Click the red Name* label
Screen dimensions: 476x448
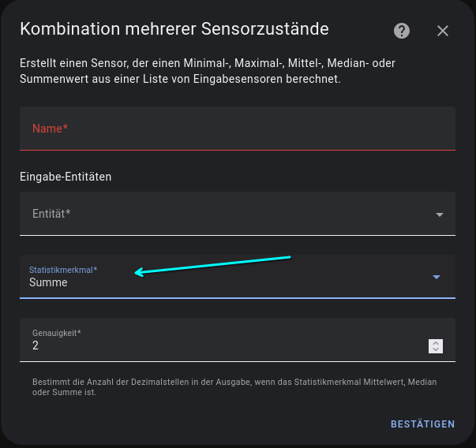tap(50, 129)
